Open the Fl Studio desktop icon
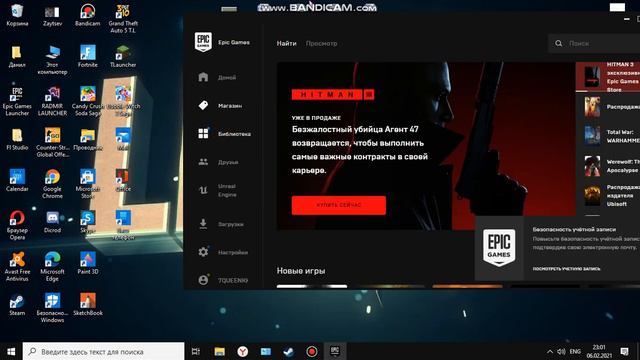 click(17, 140)
